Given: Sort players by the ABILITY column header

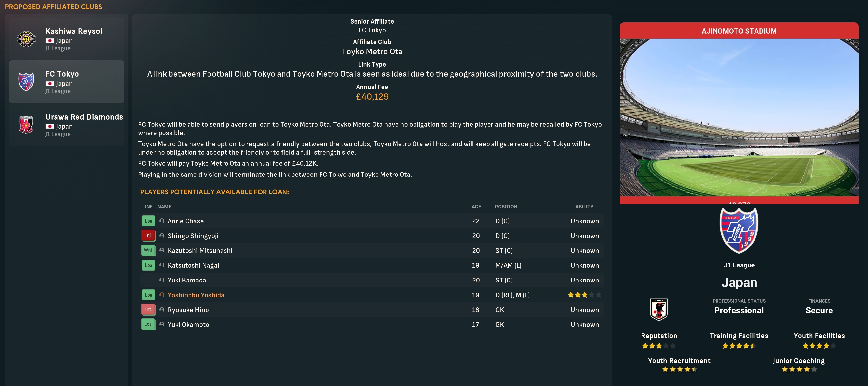Looking at the screenshot, I should click(x=584, y=207).
